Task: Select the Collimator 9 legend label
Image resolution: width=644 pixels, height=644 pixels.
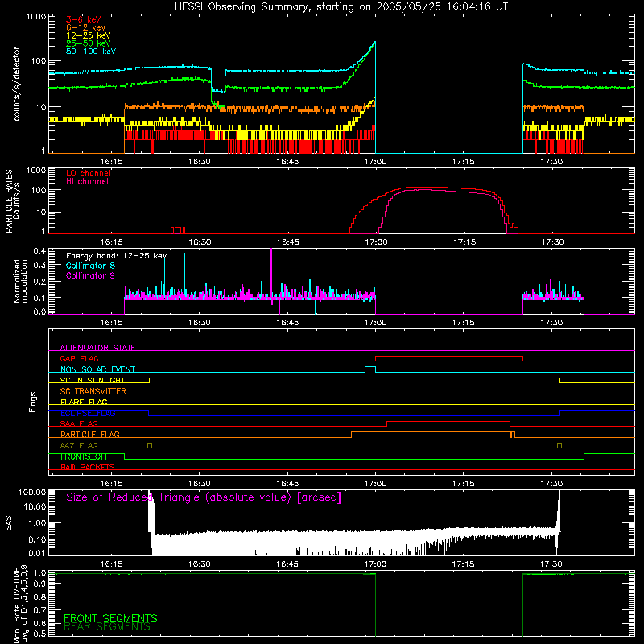Action: pos(90,275)
